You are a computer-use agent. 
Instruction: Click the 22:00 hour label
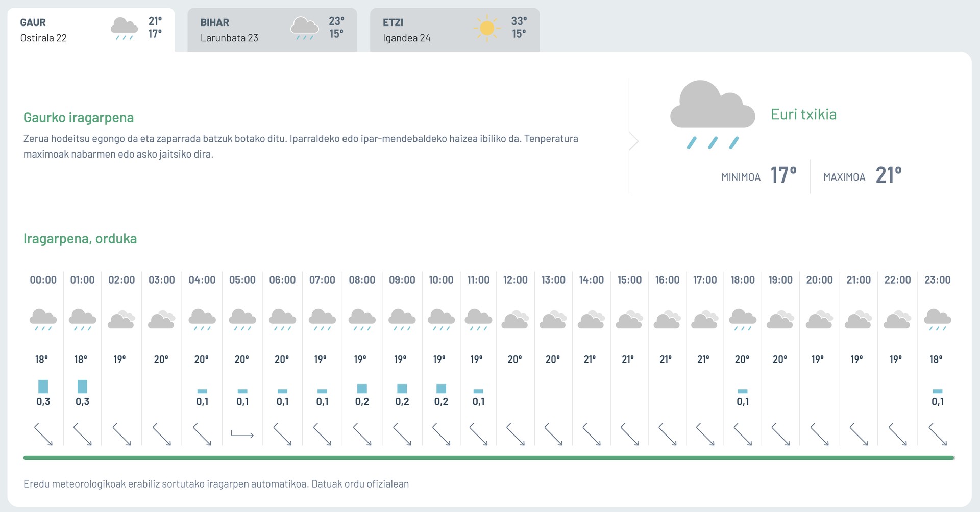point(897,280)
